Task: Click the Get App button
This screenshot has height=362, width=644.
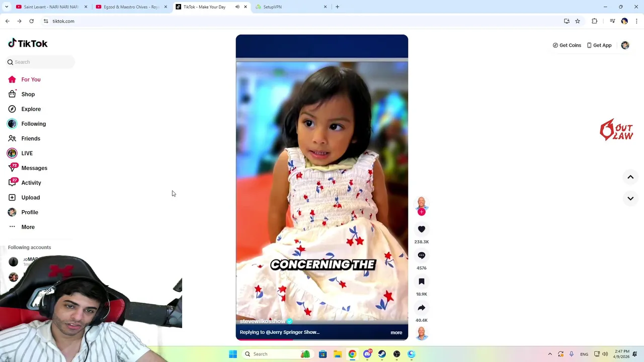Action: (x=599, y=45)
